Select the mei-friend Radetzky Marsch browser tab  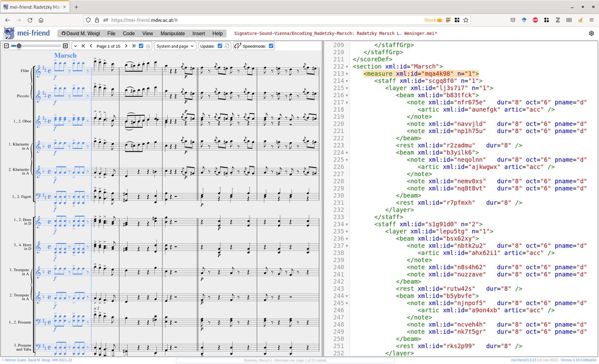35,7
